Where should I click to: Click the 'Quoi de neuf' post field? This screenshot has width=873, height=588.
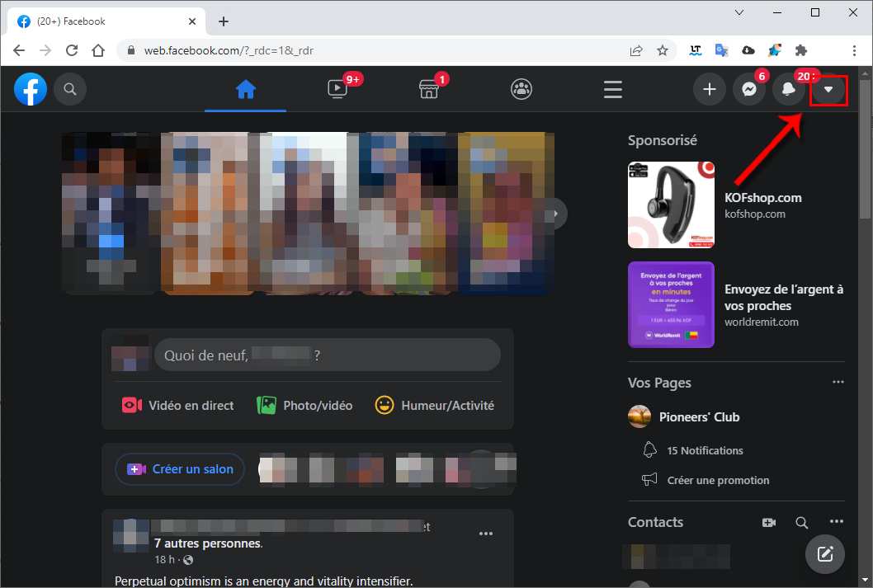tap(328, 355)
